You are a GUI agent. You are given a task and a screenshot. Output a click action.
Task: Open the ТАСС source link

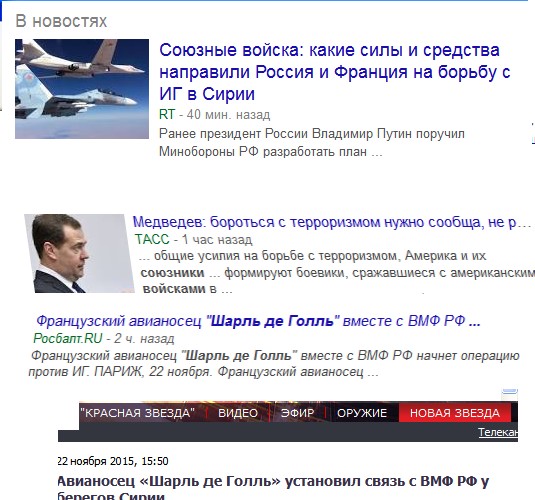[152, 239]
